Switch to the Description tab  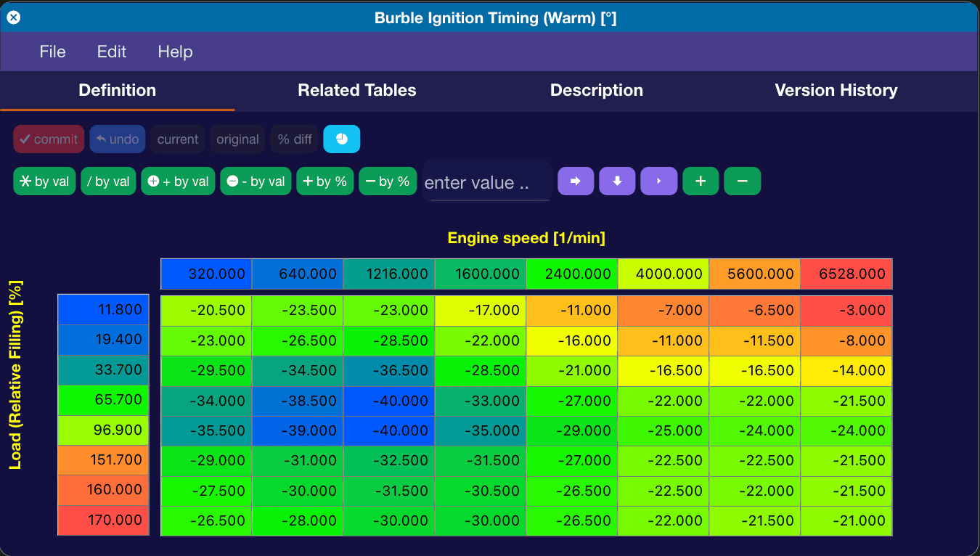(597, 91)
